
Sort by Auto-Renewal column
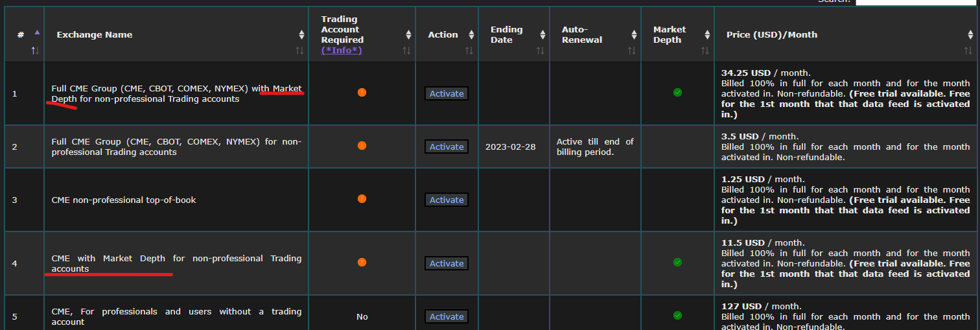pos(596,34)
